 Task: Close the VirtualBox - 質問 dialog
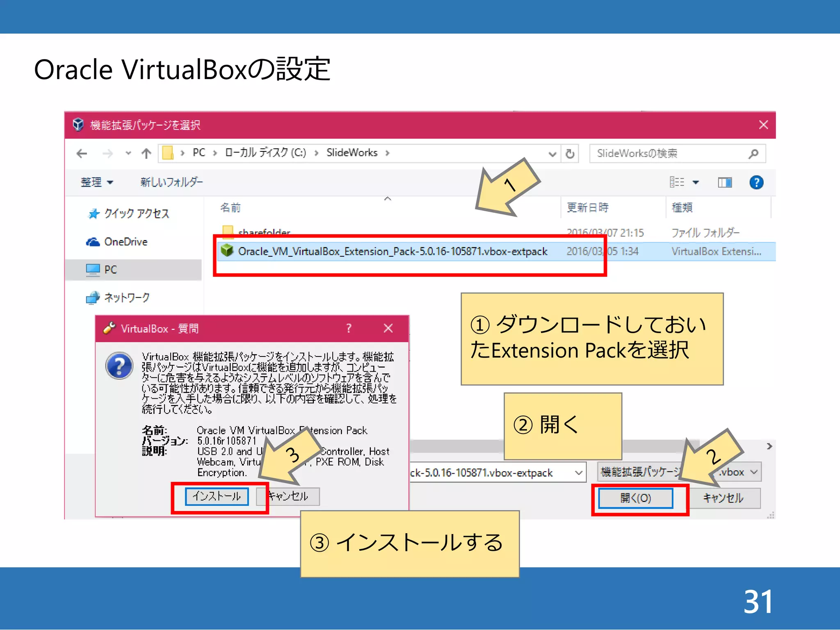[x=388, y=328]
